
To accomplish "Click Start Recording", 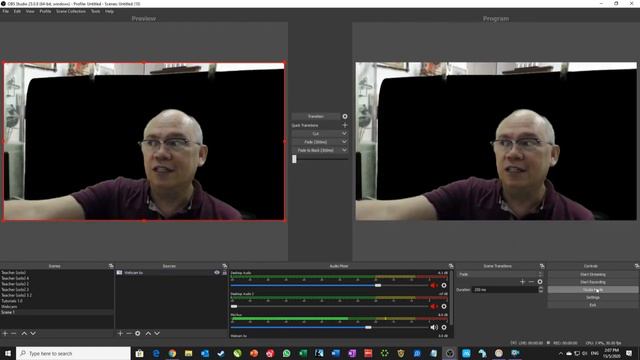I will [593, 282].
